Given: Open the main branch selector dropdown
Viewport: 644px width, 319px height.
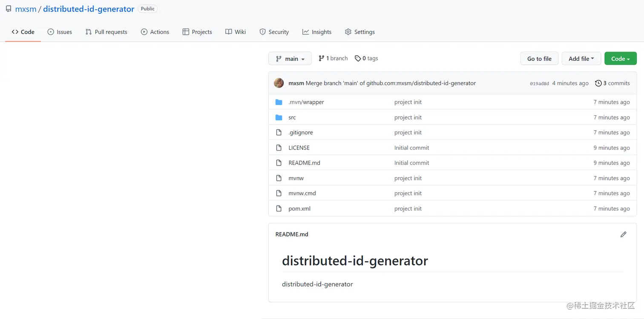Looking at the screenshot, I should click(x=290, y=59).
